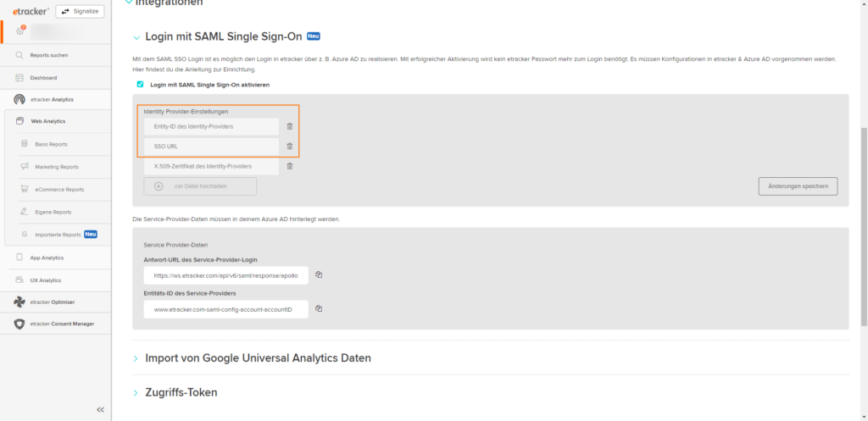Click the Marketing Reports megaphone icon
Image resolution: width=868 pixels, height=421 pixels.
click(x=25, y=167)
